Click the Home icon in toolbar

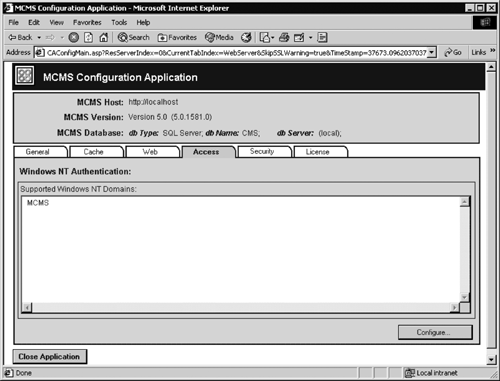[x=104, y=37]
